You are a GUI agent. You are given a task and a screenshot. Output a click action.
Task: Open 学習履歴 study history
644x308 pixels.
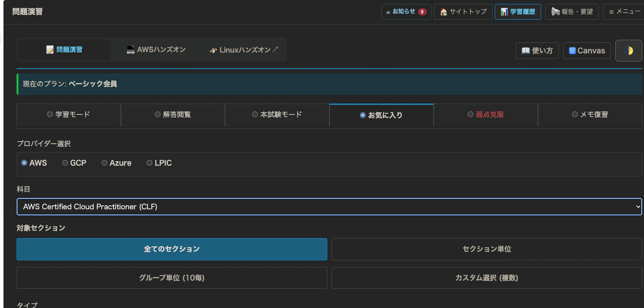tap(518, 12)
